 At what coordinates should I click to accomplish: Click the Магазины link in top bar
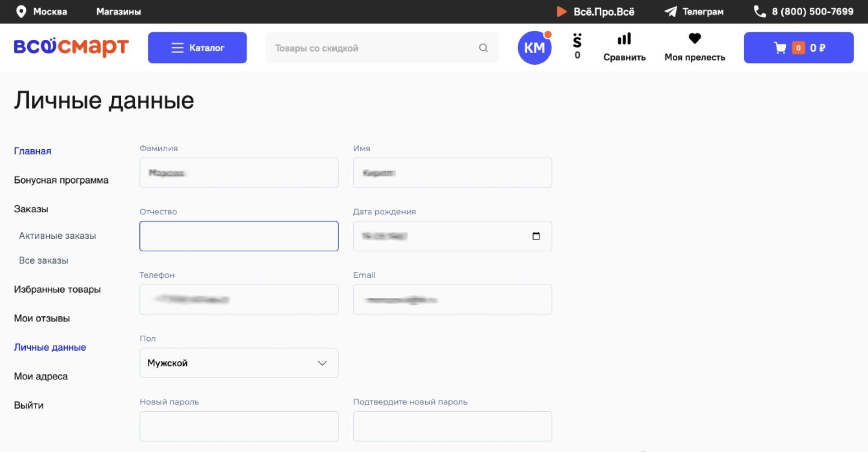[x=118, y=12]
